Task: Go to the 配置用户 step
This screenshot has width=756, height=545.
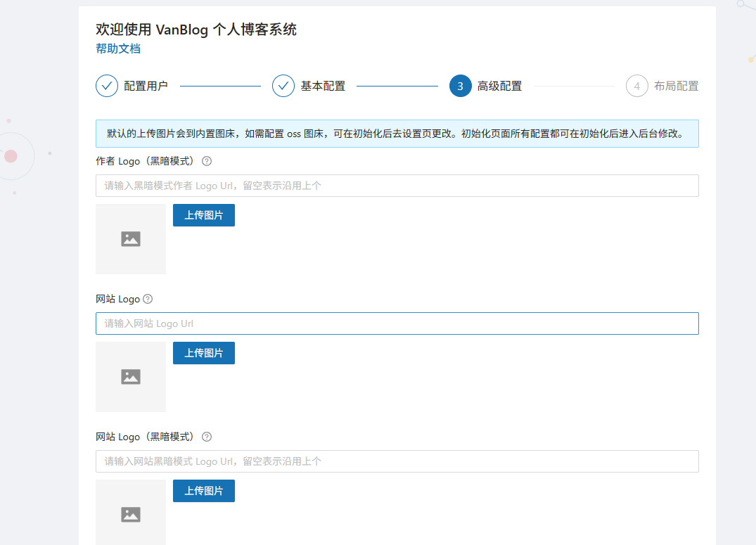Action: (x=132, y=86)
